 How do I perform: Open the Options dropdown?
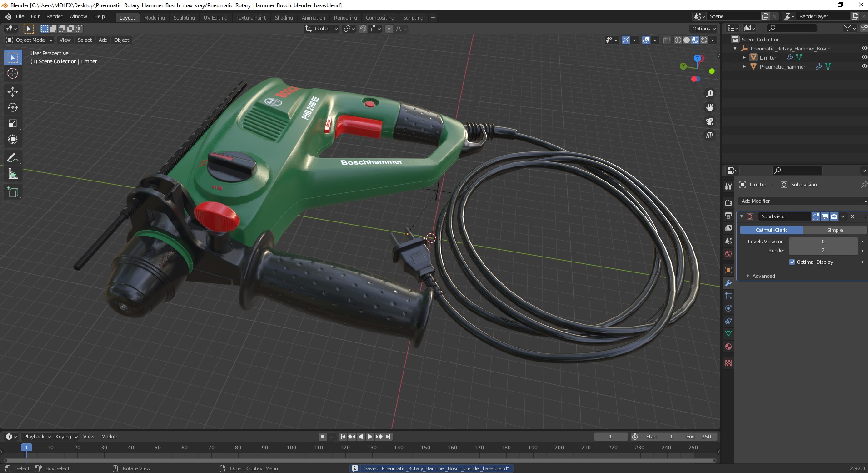[703, 29]
